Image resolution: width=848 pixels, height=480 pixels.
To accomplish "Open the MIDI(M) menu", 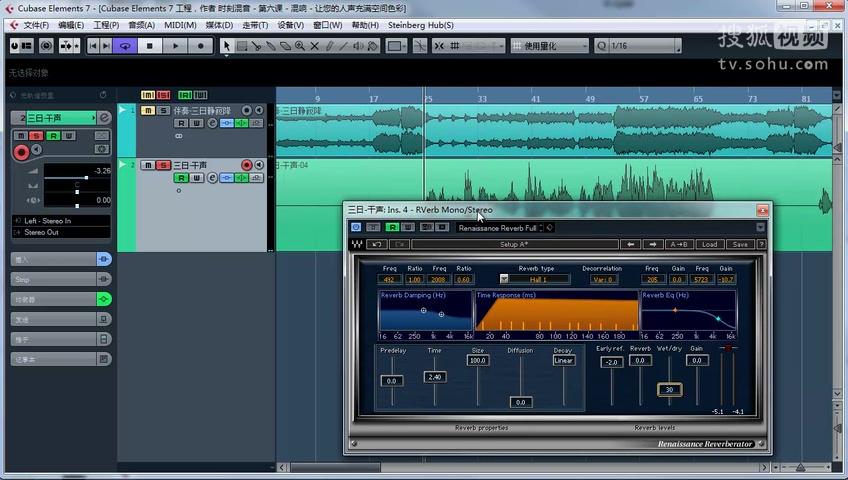I will click(180, 25).
